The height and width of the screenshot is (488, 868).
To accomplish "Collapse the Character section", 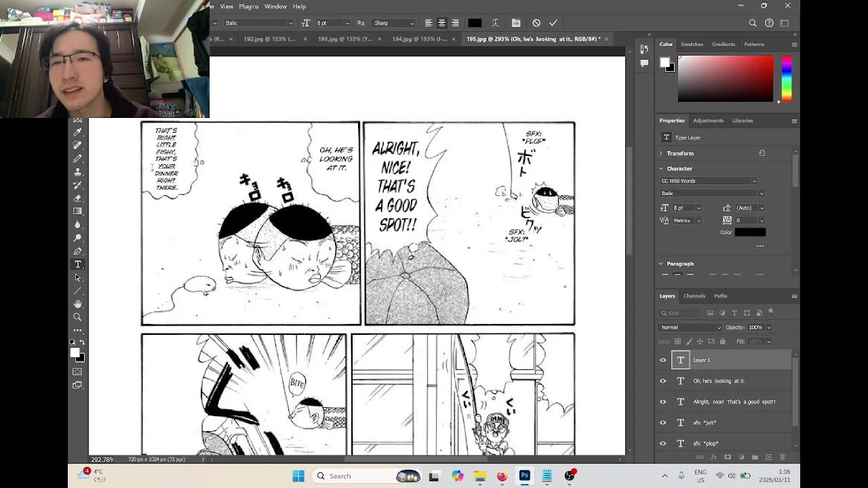I will click(661, 169).
